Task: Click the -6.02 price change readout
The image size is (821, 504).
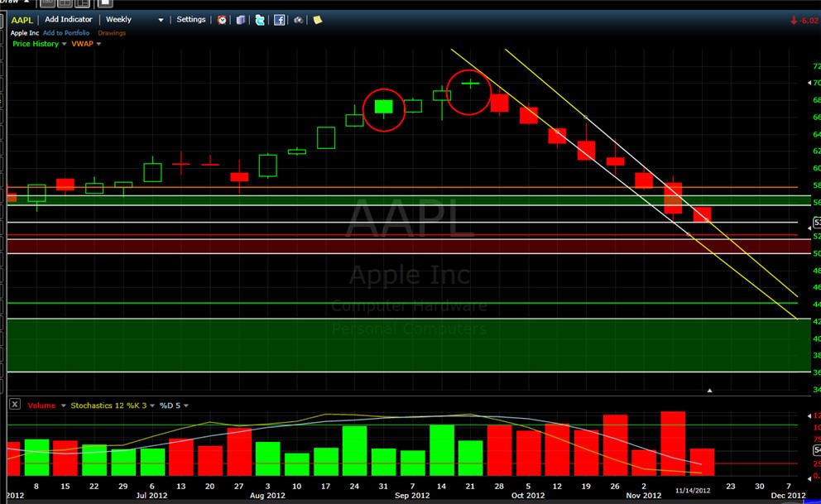Action: tap(804, 21)
